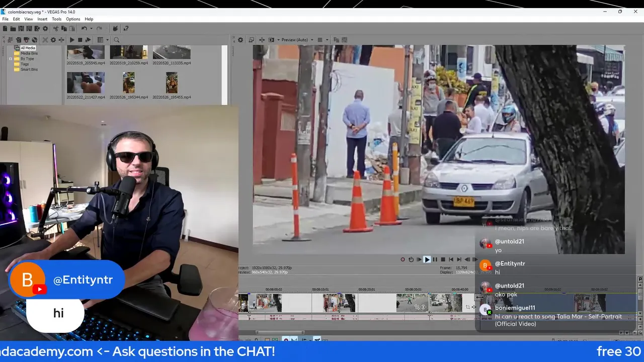
Task: Click the Render As icon
Action: pyautogui.click(x=37, y=29)
